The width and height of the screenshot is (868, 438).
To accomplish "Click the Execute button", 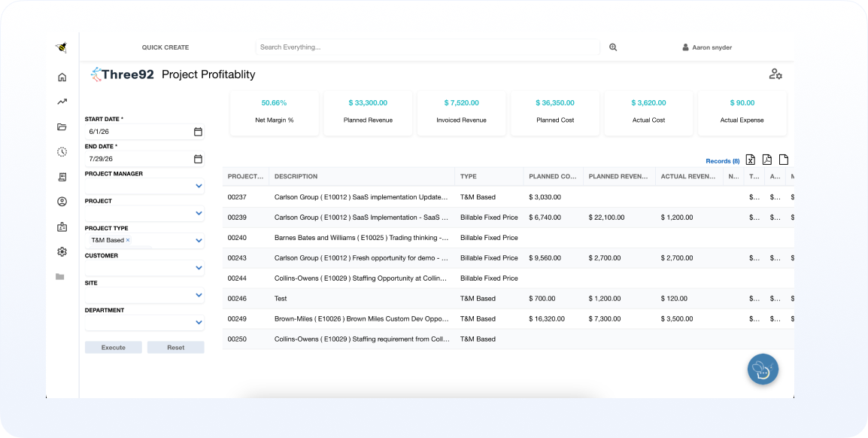I will [114, 347].
